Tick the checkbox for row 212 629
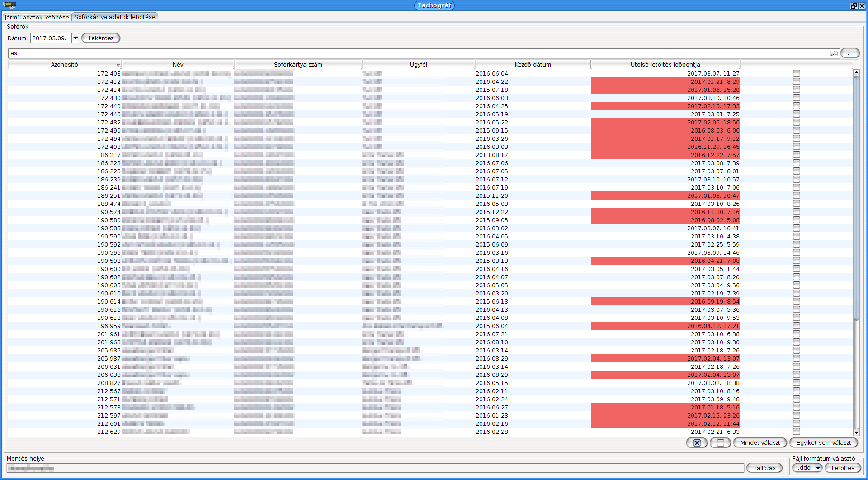The width and height of the screenshot is (868, 480). 797,432
